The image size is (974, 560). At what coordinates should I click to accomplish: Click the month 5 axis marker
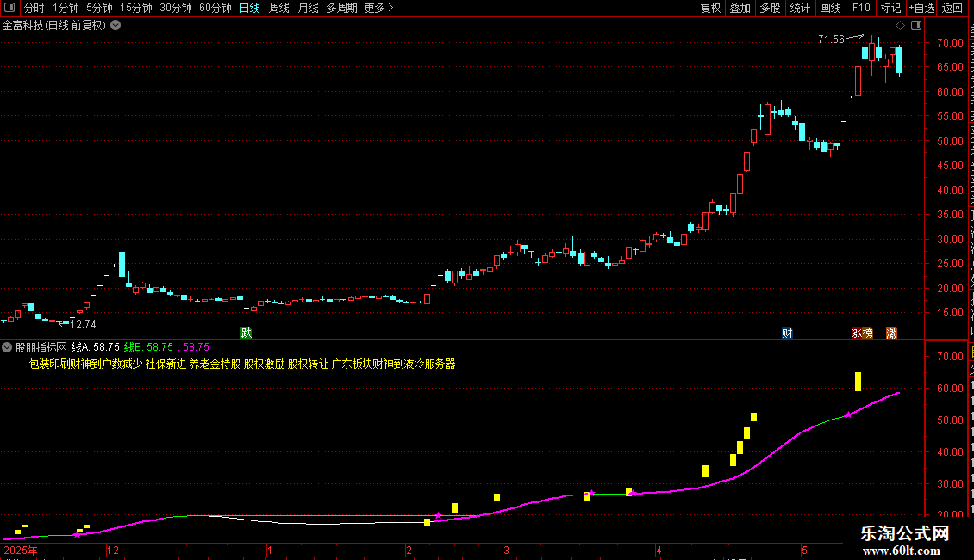(x=804, y=550)
